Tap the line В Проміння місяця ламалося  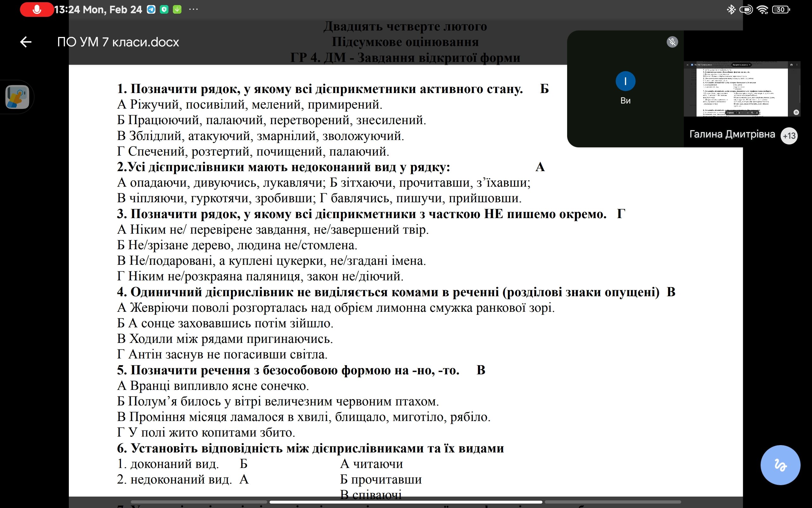click(x=304, y=417)
